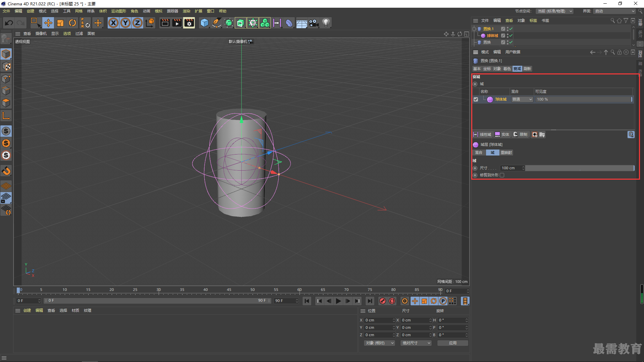This screenshot has width=644, height=362.
Task: Toggle 球体域 visibility dots in object manager
Action: click(507, 36)
